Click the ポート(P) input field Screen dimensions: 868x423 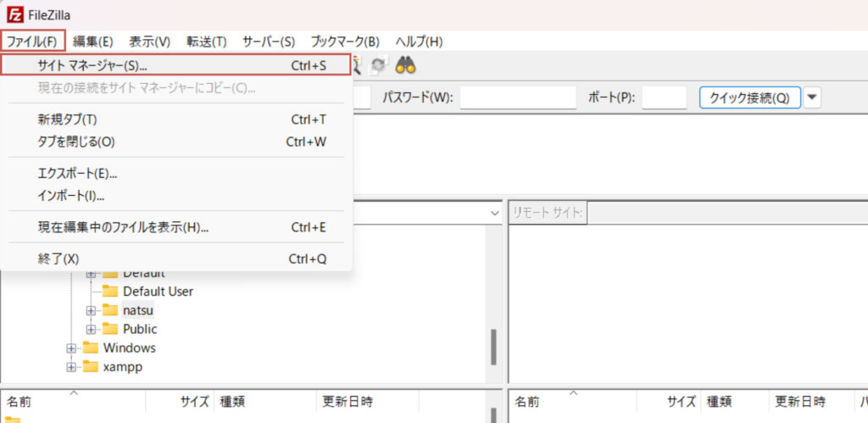pyautogui.click(x=664, y=97)
